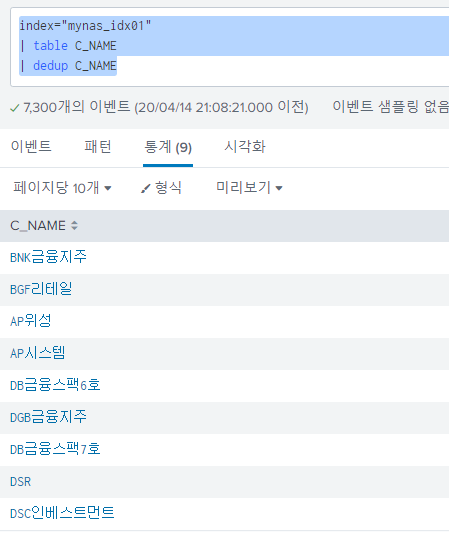Click the 형식 format button
449x552 pixels.
click(x=161, y=188)
